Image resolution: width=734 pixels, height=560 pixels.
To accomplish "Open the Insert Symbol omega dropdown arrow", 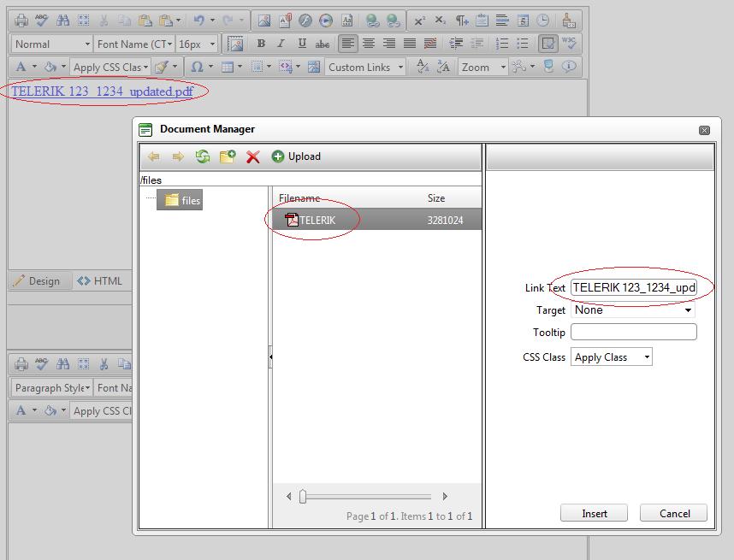I will click(x=210, y=67).
